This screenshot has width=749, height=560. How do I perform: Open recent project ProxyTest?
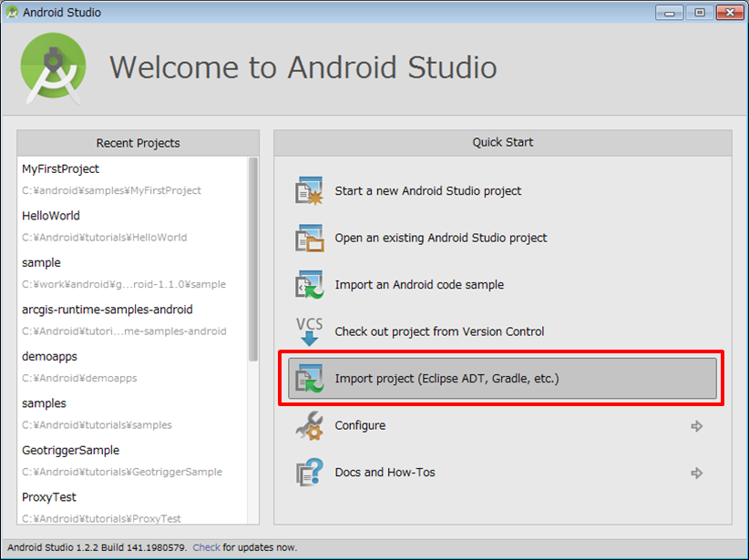[48, 497]
